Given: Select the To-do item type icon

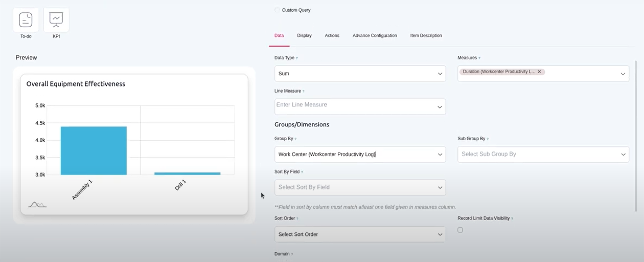Looking at the screenshot, I should 26,20.
